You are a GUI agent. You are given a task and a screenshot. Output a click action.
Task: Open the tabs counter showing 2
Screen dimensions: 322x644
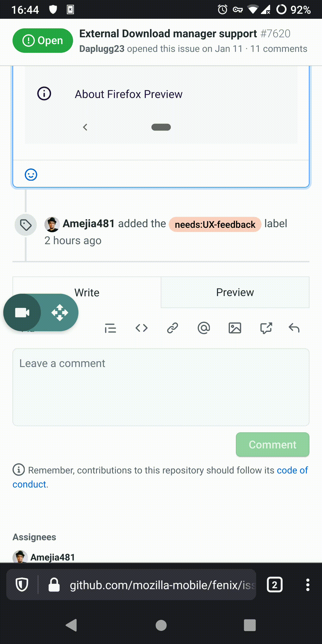pos(275,585)
